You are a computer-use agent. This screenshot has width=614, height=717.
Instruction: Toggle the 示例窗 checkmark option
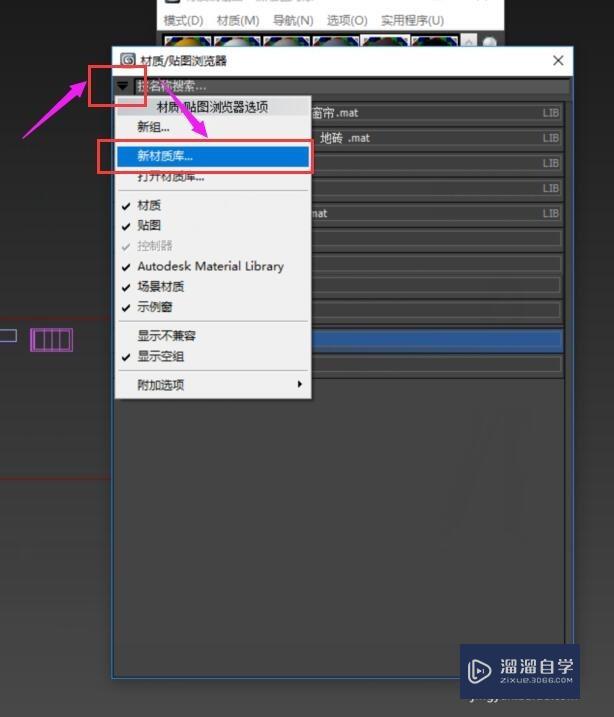[x=213, y=307]
